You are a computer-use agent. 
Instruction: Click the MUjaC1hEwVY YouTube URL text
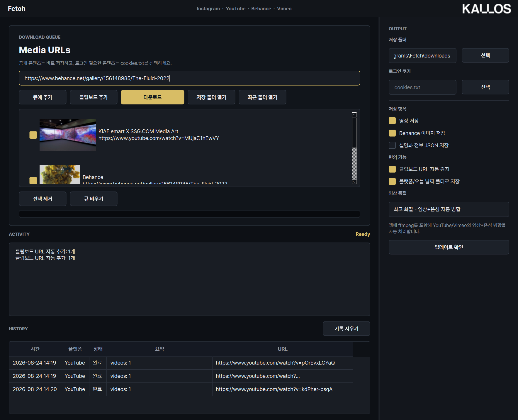point(159,138)
